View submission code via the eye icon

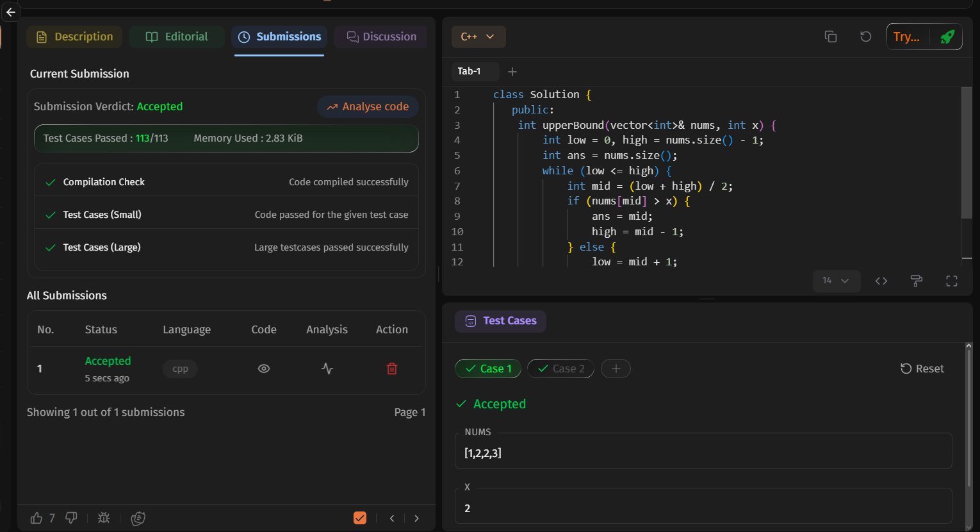click(x=263, y=369)
